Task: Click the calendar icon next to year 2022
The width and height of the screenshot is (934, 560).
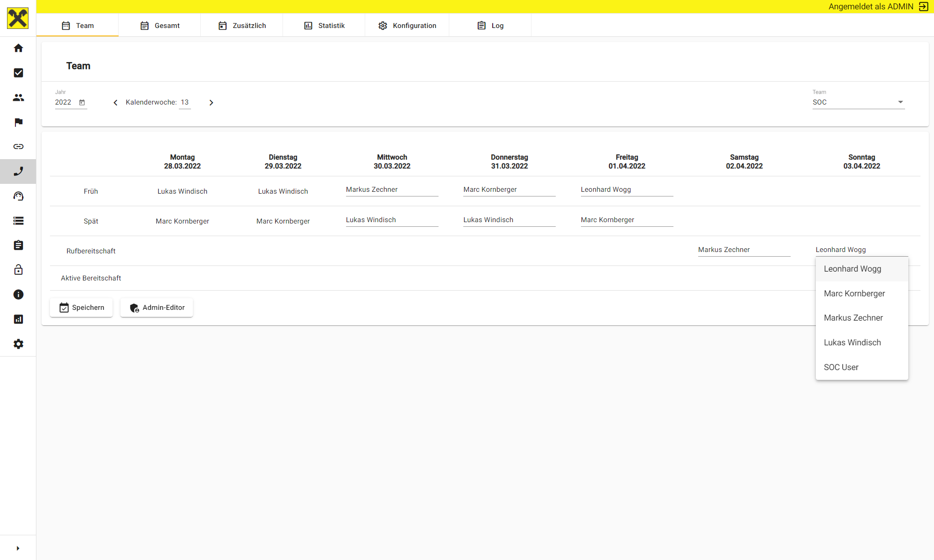Action: [x=82, y=103]
